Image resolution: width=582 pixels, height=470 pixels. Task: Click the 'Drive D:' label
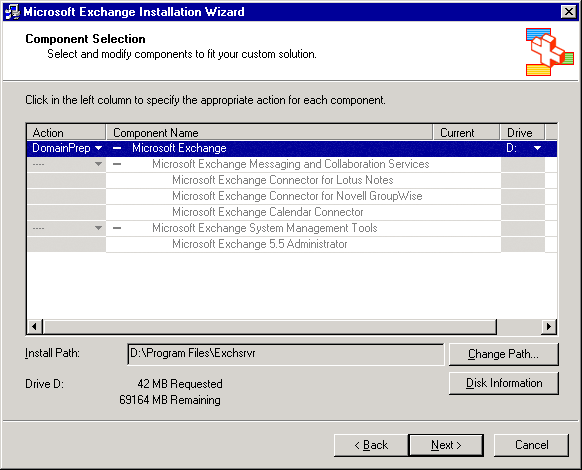click(x=45, y=383)
